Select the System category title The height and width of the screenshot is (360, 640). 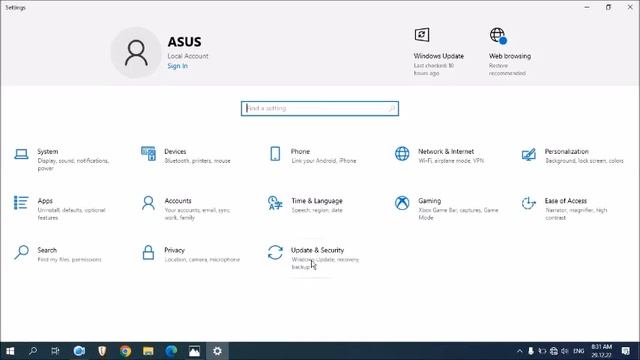pyautogui.click(x=48, y=151)
